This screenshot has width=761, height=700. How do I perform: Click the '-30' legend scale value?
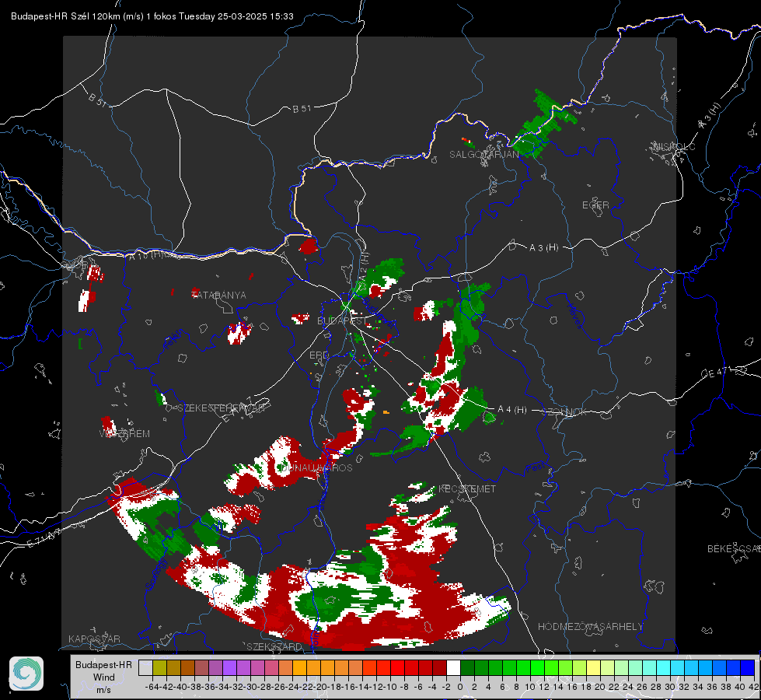click(250, 687)
